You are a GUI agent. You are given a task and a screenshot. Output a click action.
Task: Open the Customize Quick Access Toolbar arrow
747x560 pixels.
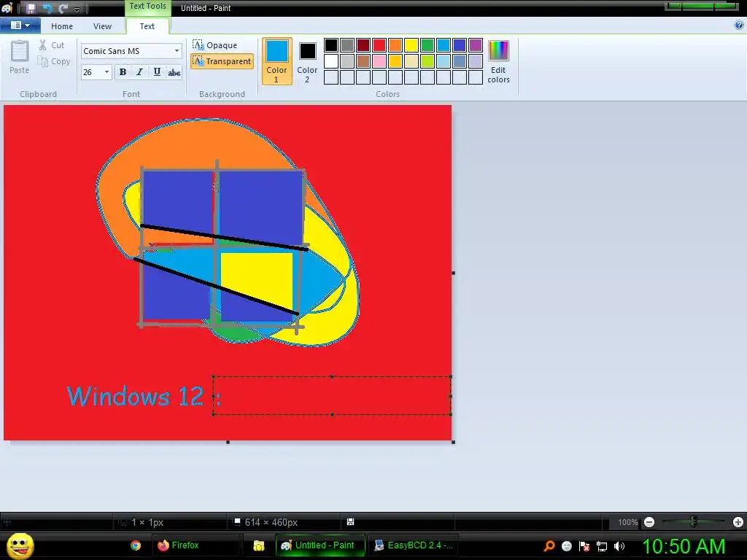(77, 9)
